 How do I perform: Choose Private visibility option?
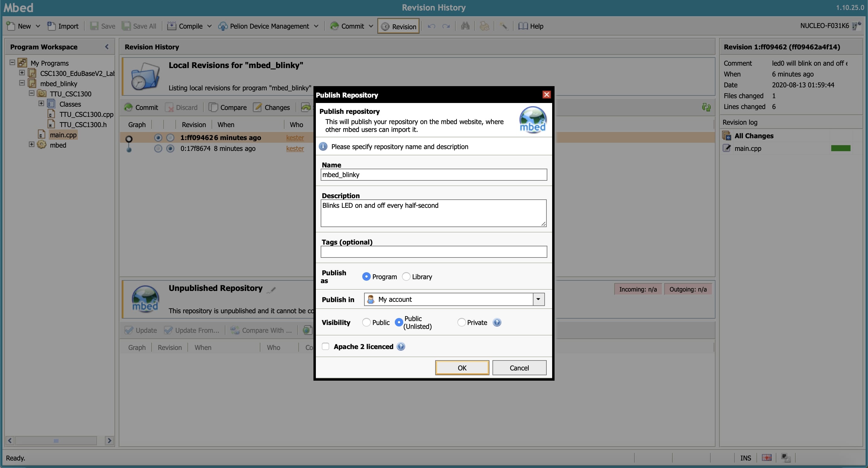tap(461, 323)
